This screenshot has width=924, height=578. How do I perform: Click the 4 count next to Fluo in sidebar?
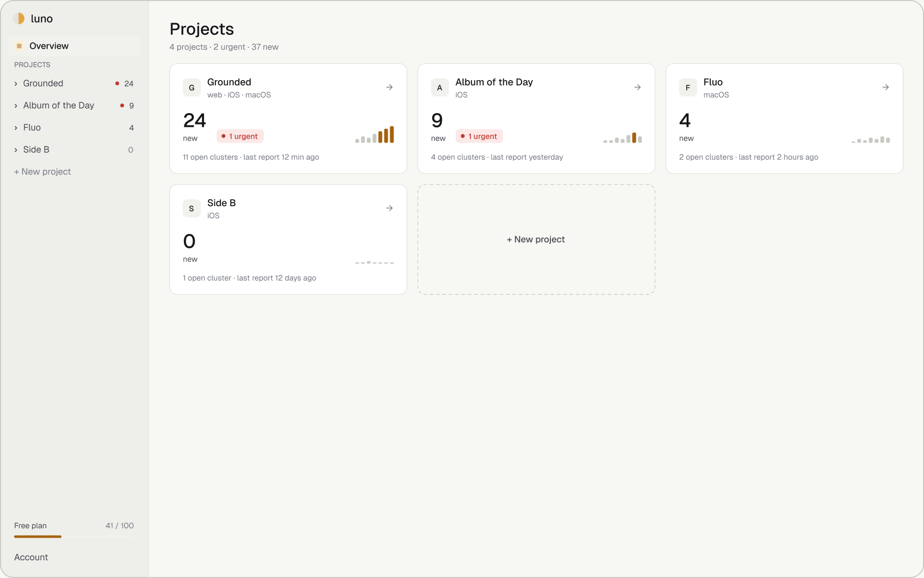click(x=131, y=128)
